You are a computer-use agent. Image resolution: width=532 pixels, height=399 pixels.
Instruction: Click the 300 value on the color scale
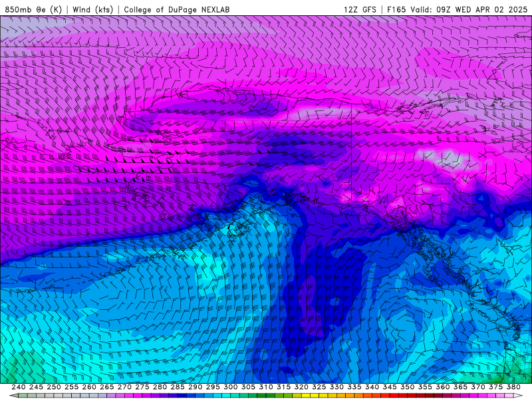[x=230, y=387]
